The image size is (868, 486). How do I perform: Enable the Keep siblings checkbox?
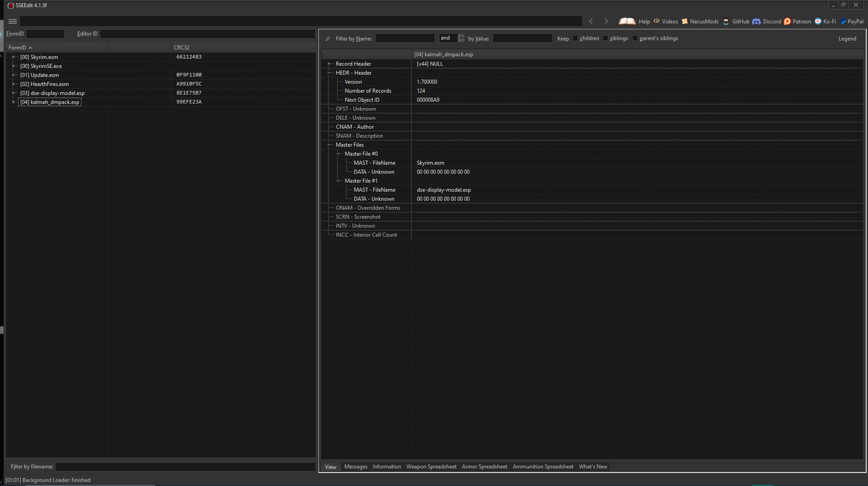pos(605,38)
